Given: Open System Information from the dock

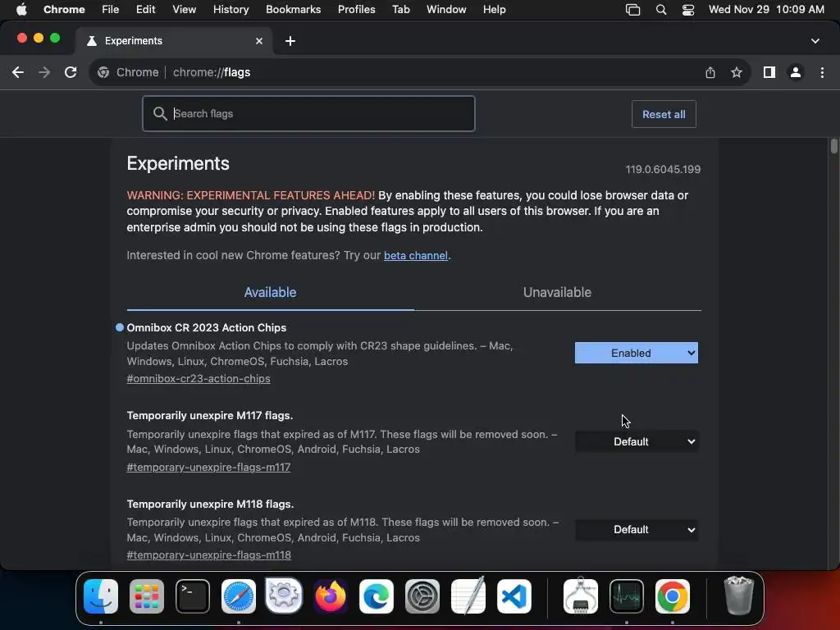Looking at the screenshot, I should click(x=581, y=596).
